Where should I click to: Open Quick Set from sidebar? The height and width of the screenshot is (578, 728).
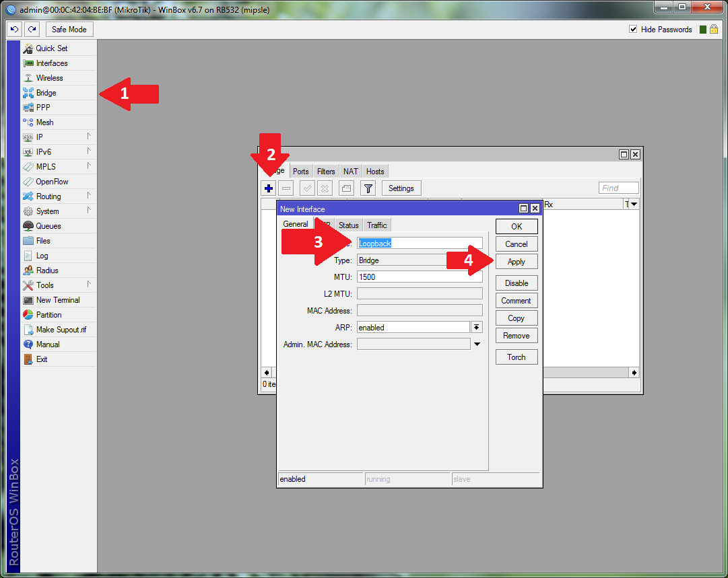59,48
